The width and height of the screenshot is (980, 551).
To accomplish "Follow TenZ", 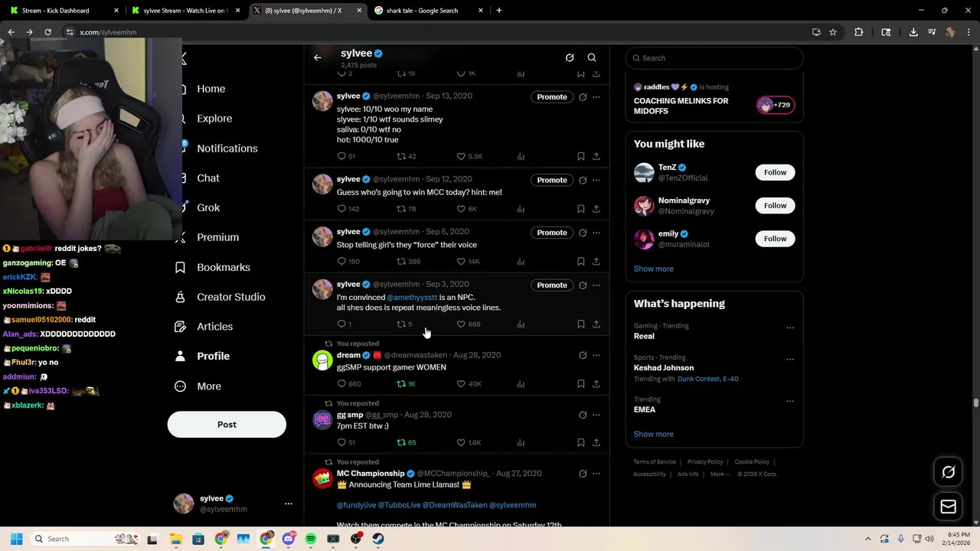I will (x=775, y=172).
